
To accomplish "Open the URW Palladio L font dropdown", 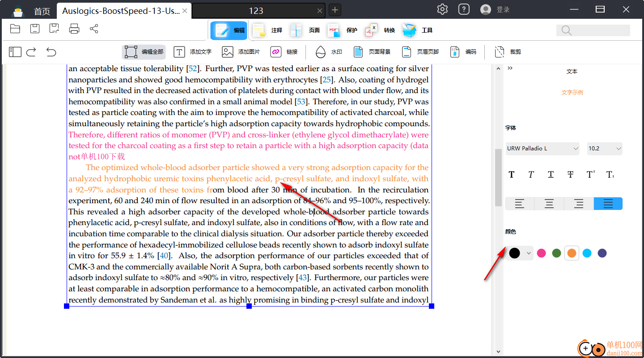I will 542,149.
